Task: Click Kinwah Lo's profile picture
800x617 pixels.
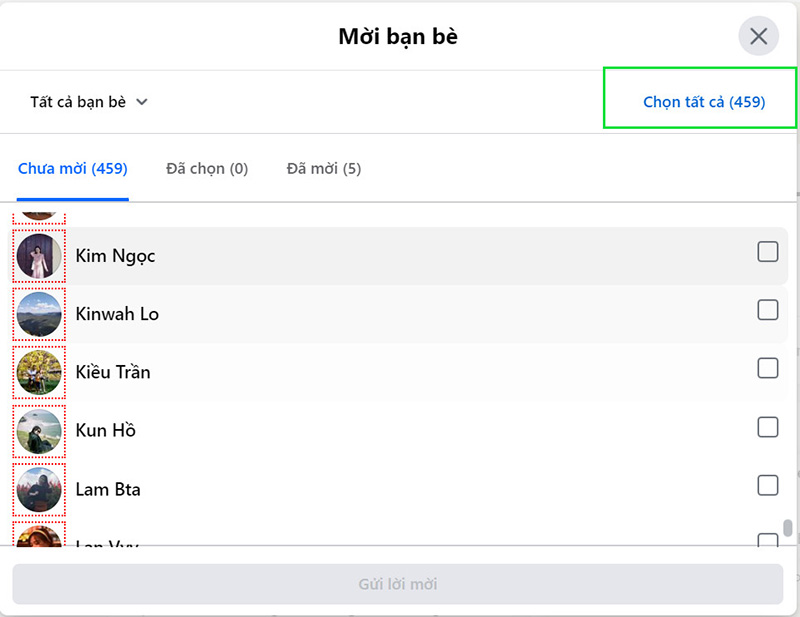Action: [x=39, y=314]
